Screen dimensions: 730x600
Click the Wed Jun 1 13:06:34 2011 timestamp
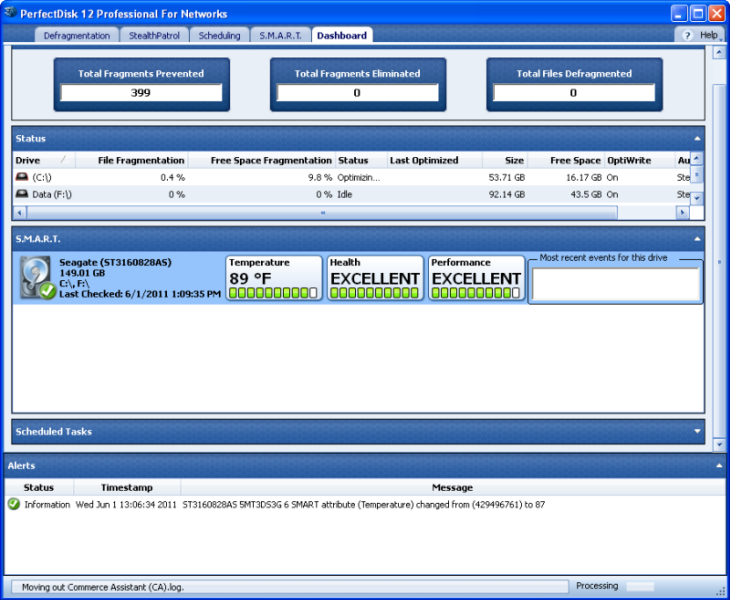tap(126, 505)
